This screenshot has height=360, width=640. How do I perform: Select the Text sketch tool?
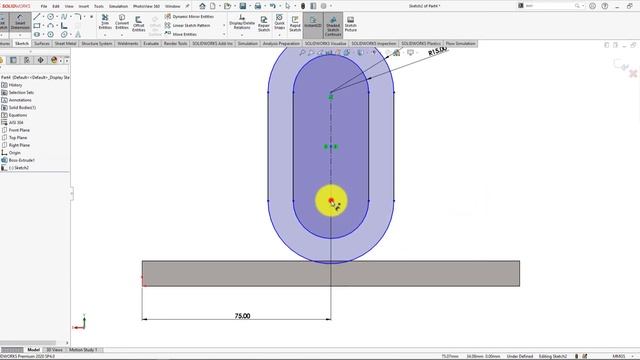click(78, 35)
